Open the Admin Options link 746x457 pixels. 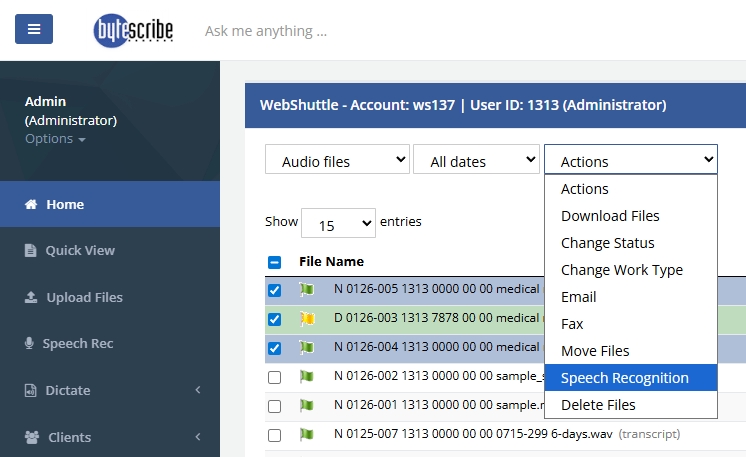[54, 139]
